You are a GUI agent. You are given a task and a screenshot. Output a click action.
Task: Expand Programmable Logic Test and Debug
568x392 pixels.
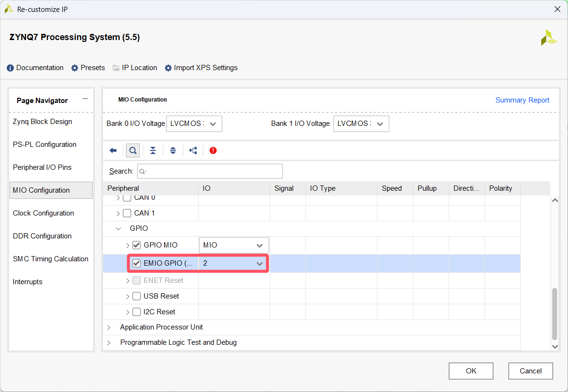point(109,343)
